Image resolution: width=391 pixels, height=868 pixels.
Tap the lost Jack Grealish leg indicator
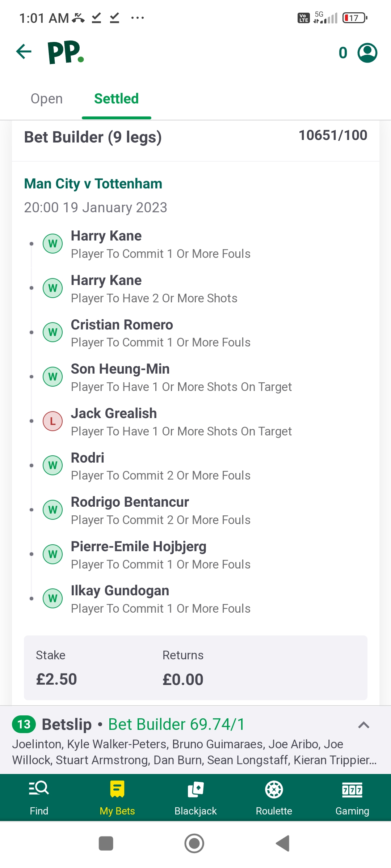(53, 421)
